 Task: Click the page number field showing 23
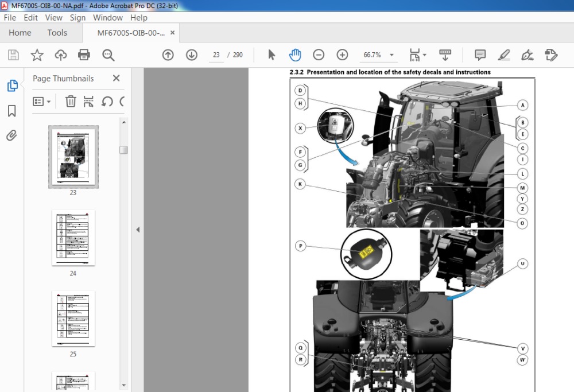coord(216,55)
